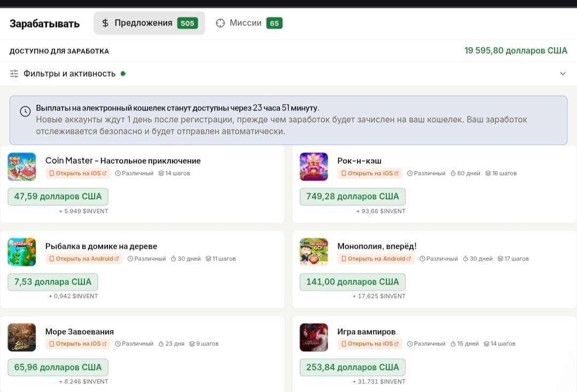
Task: Click Открыть на Android for Монополия, вперёд!
Action: [x=376, y=258]
